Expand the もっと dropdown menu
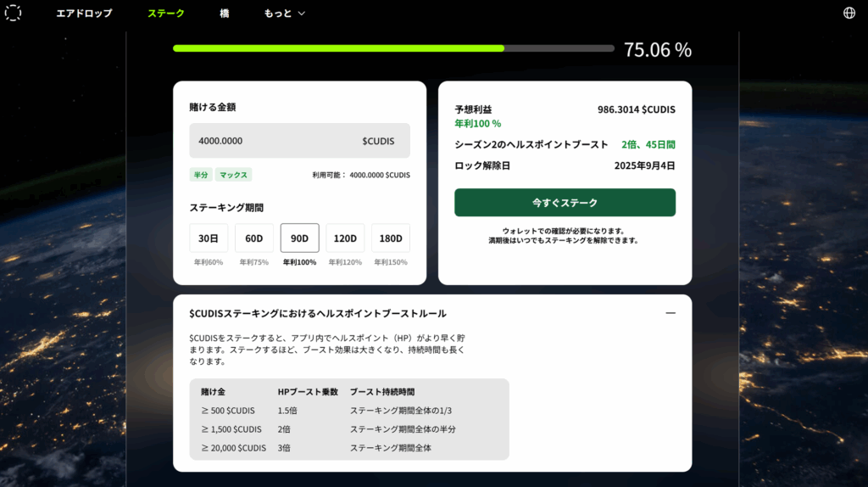868x487 pixels. [285, 14]
